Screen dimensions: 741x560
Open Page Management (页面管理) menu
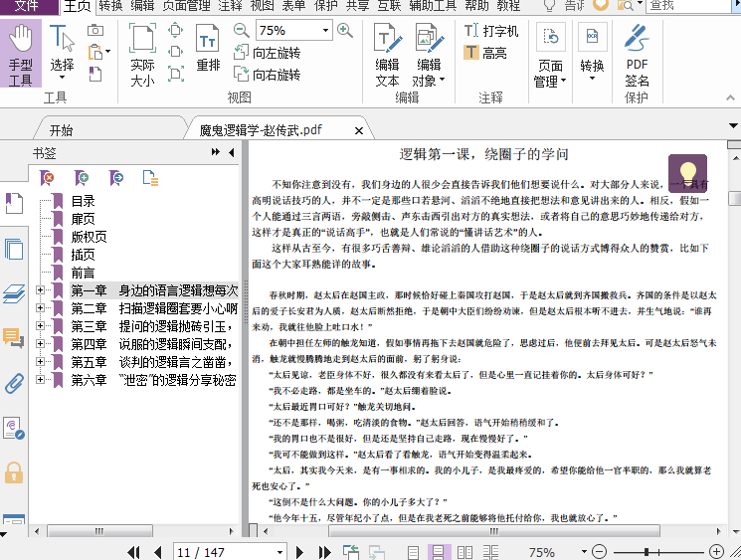(x=550, y=55)
